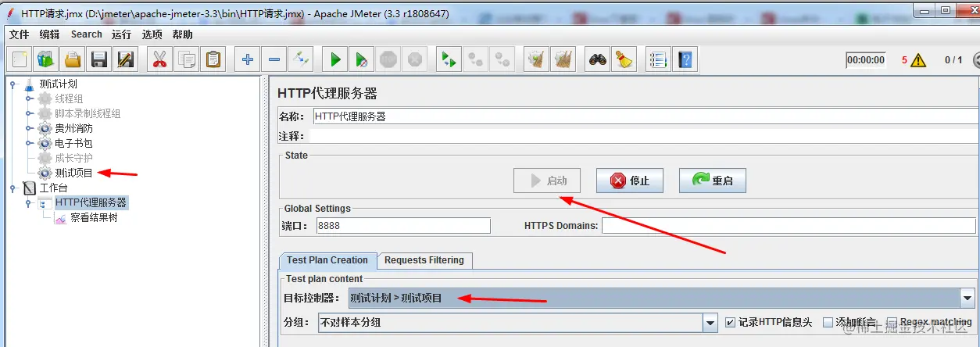Collapse all nodes with the minus icon
The width and height of the screenshot is (980, 347).
coord(274,59)
